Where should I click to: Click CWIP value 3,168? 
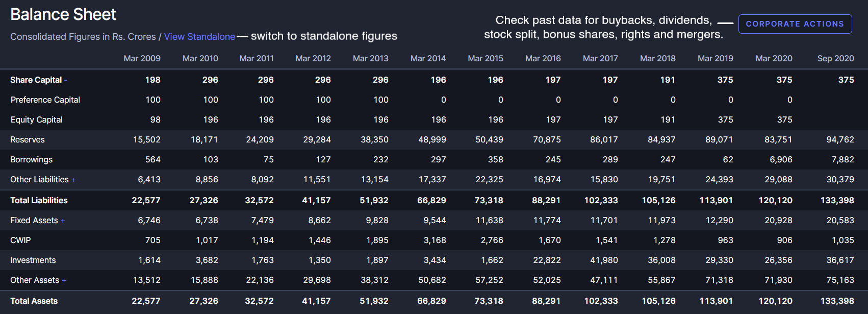(x=435, y=240)
